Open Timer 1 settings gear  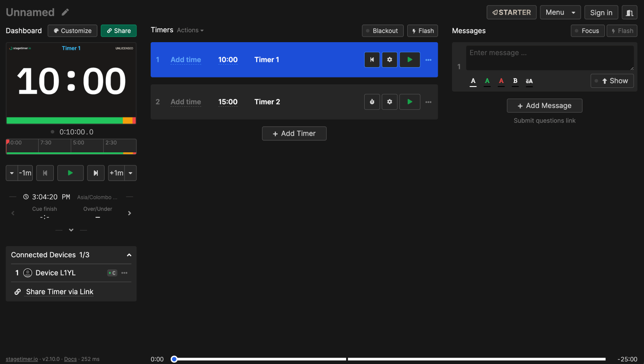coord(390,60)
